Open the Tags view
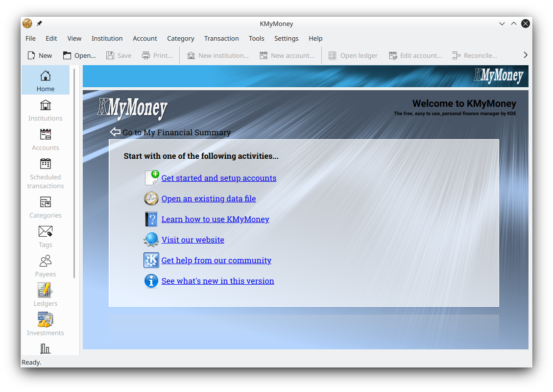The image size is (553, 392). pyautogui.click(x=45, y=237)
